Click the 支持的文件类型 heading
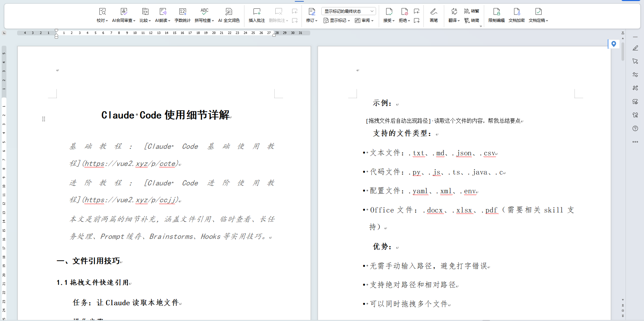The height and width of the screenshot is (321, 644). 402,133
